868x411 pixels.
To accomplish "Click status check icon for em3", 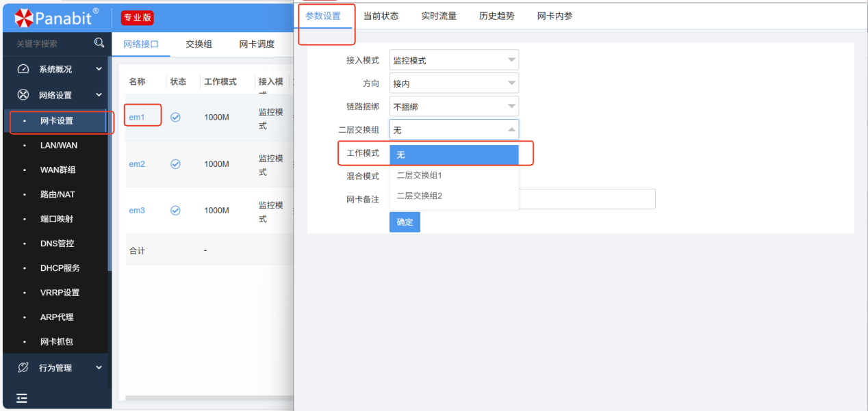I will tap(175, 211).
